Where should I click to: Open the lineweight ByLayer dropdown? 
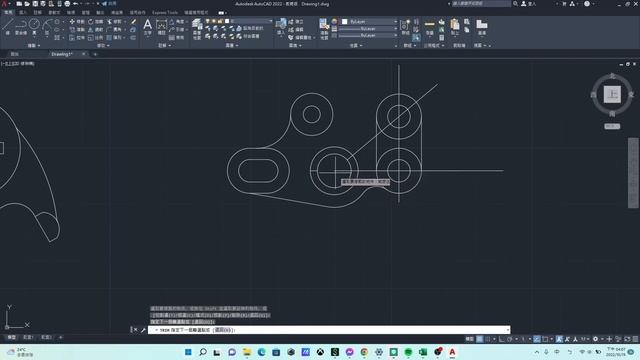tap(396, 29)
